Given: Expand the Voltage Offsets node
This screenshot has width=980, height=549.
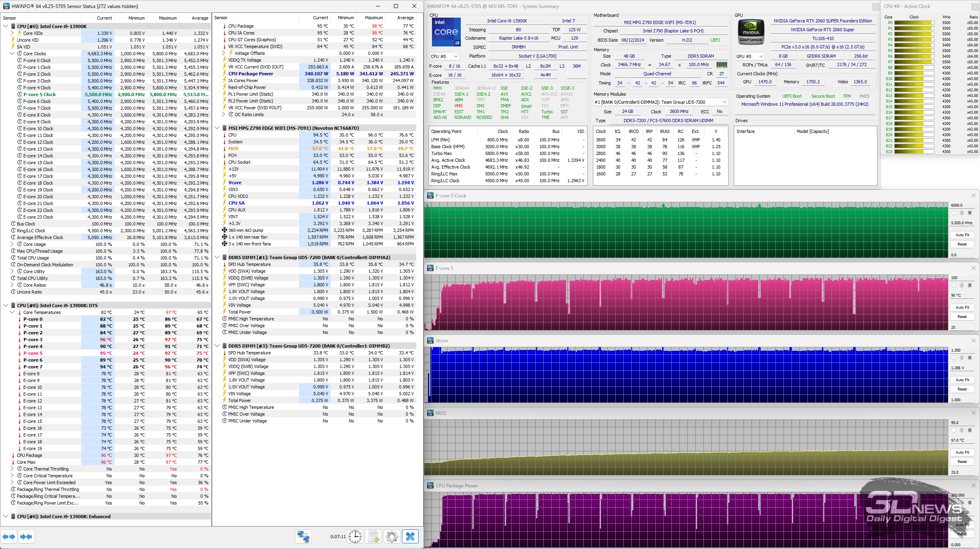Looking at the screenshot, I should click(x=223, y=53).
